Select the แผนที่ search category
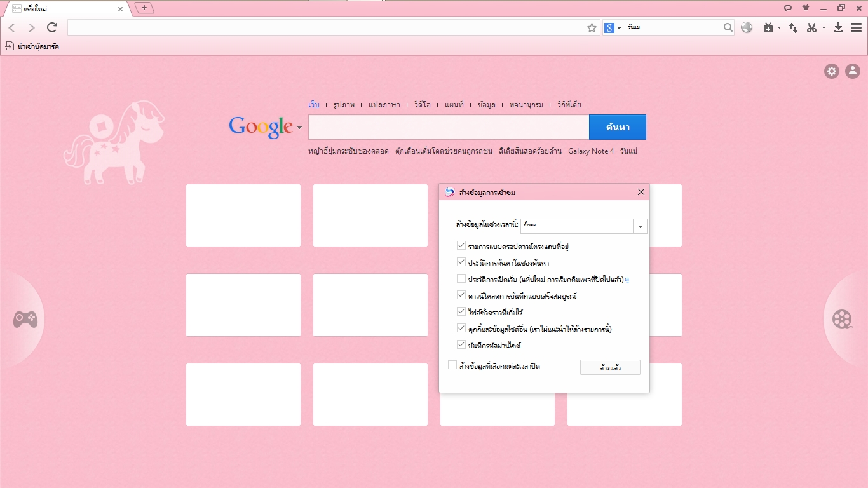The height and width of the screenshot is (488, 868). tap(454, 105)
